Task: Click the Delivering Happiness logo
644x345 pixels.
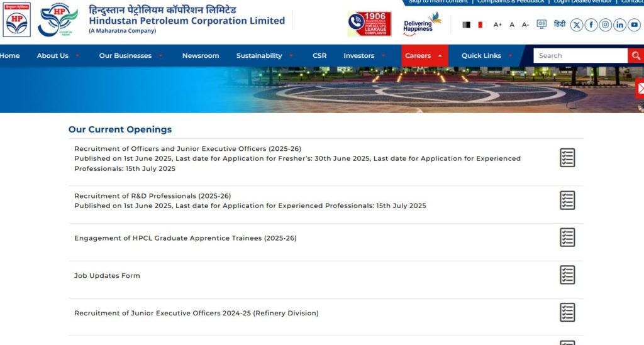Action: (x=422, y=24)
